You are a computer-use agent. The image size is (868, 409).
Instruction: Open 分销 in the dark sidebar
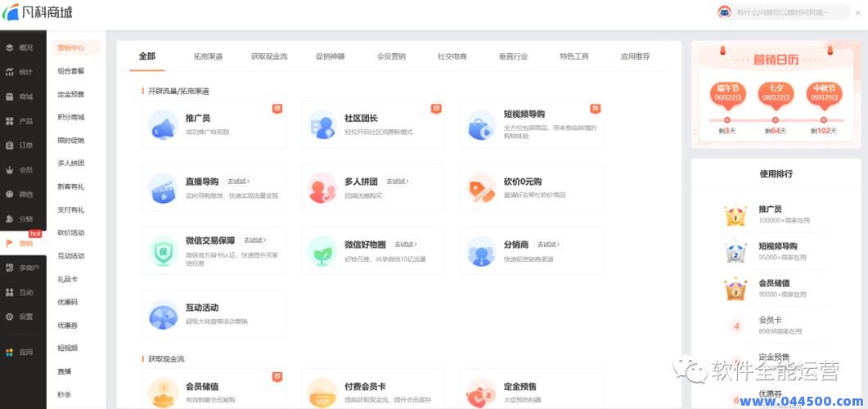(x=20, y=218)
